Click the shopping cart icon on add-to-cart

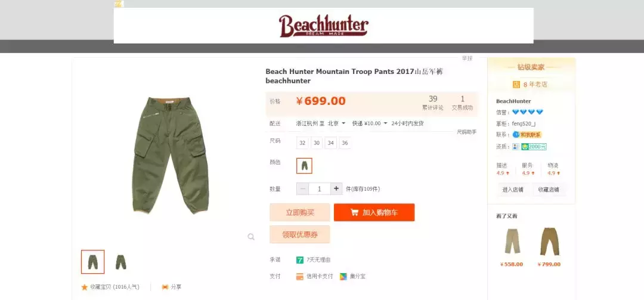point(354,212)
